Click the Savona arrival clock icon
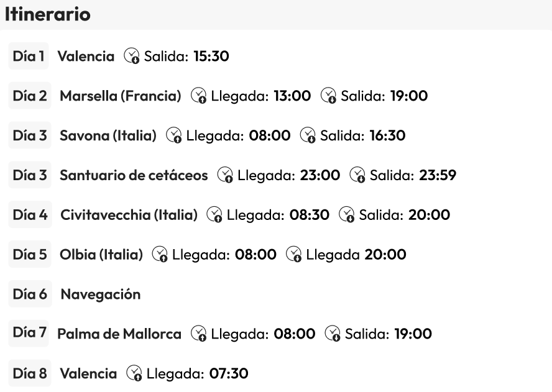Image resolution: width=552 pixels, height=392 pixels. click(x=173, y=136)
